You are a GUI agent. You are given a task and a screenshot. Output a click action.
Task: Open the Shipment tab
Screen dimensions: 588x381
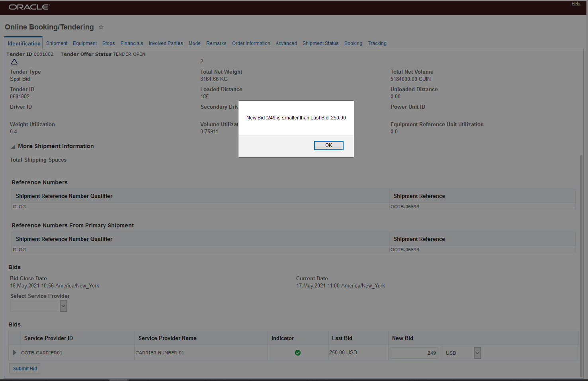[57, 43]
